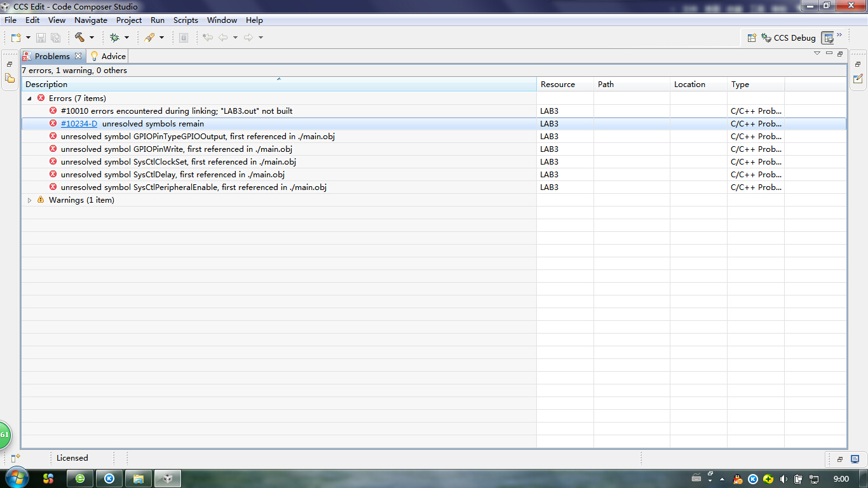Image resolution: width=868 pixels, height=488 pixels.
Task: Sort by the Type column header
Action: [756, 85]
